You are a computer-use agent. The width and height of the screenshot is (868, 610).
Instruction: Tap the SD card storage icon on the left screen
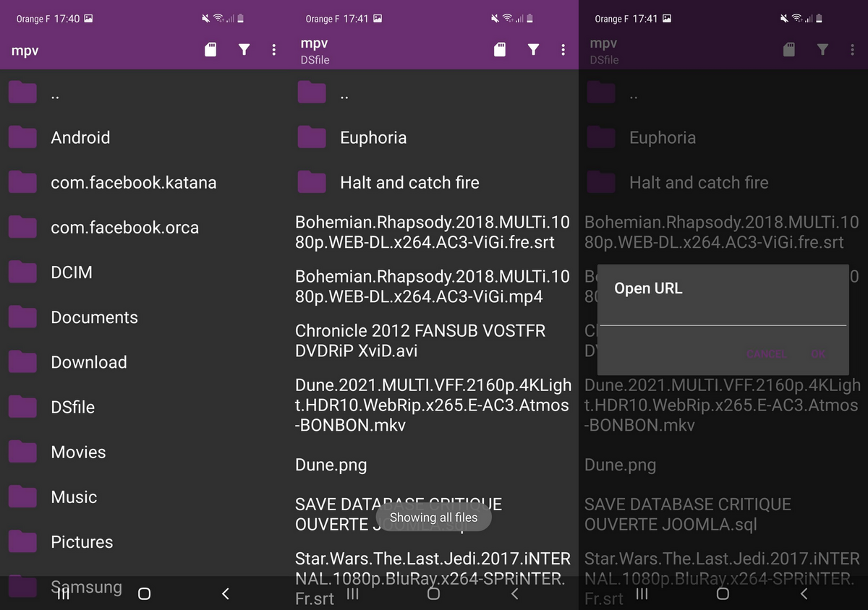point(210,49)
